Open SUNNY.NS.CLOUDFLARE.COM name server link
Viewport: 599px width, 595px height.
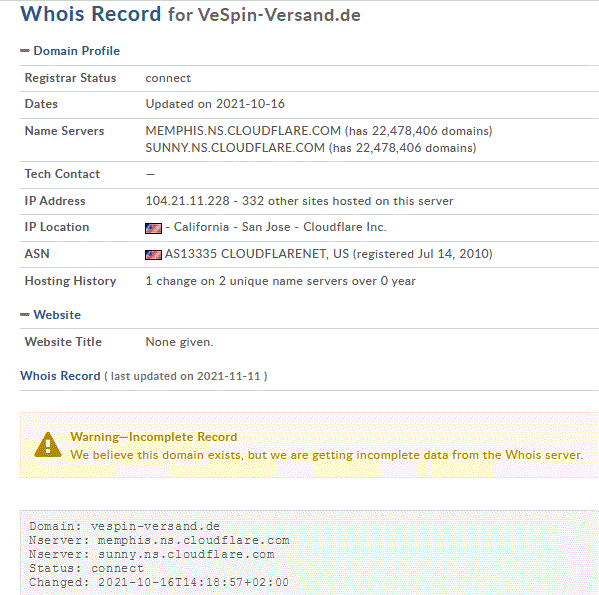point(235,148)
